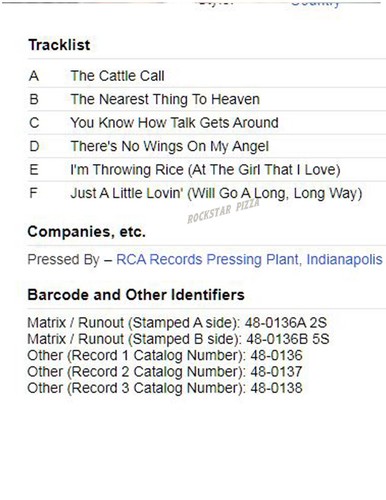Viewport: 386px width, 500px height.
Task: Click the Tracklist section heading
Action: [x=59, y=45]
